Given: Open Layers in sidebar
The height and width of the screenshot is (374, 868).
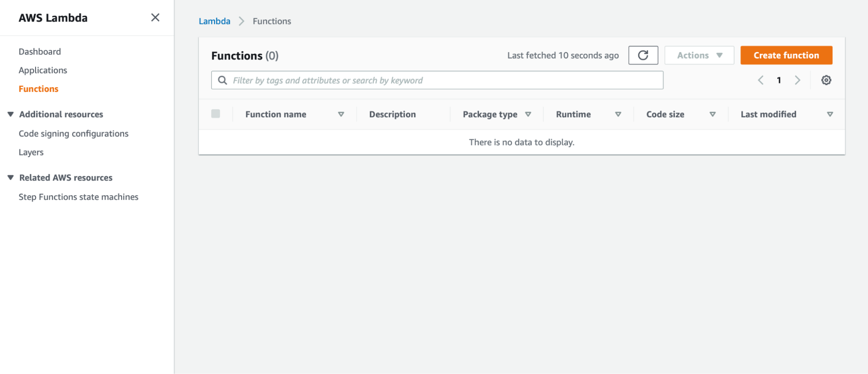Looking at the screenshot, I should [31, 152].
